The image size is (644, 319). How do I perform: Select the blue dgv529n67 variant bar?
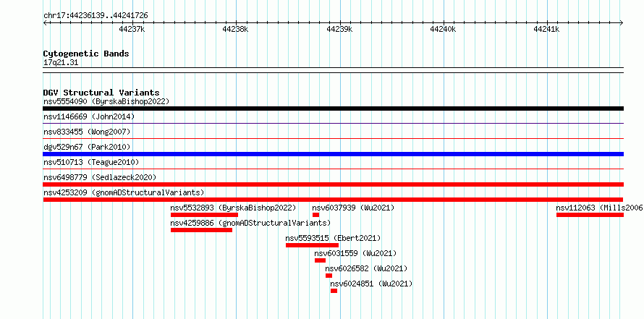(333, 154)
